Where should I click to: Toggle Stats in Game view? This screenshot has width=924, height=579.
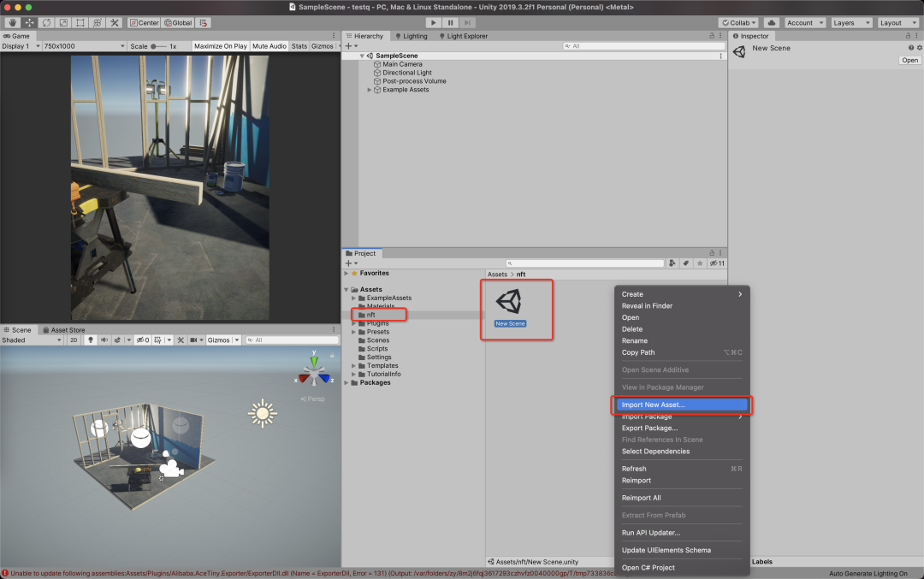tap(299, 46)
